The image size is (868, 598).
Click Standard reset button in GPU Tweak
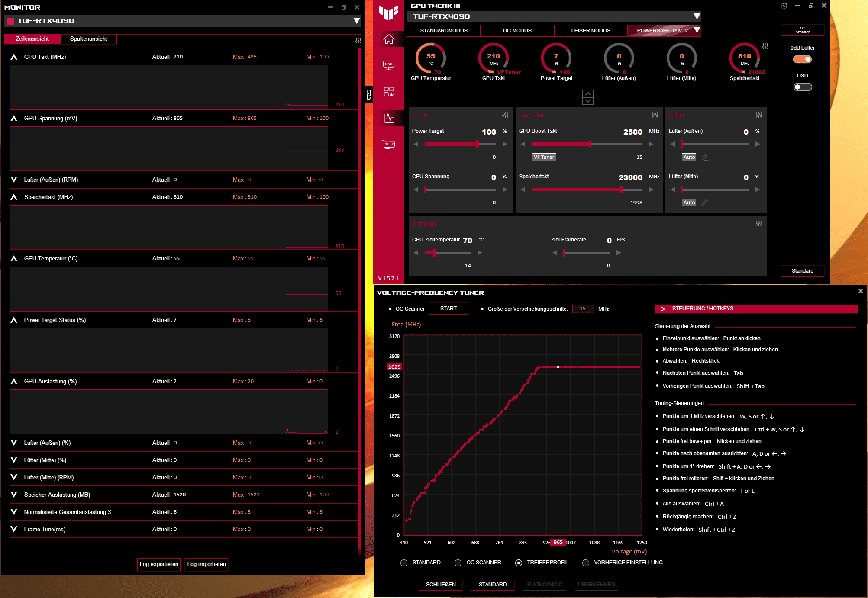(802, 271)
